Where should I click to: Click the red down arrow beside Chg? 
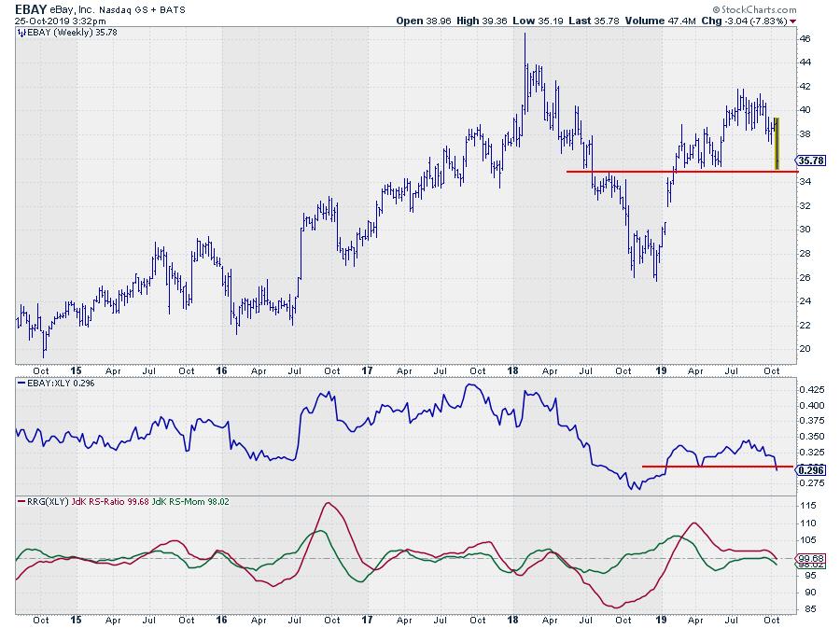793,21
